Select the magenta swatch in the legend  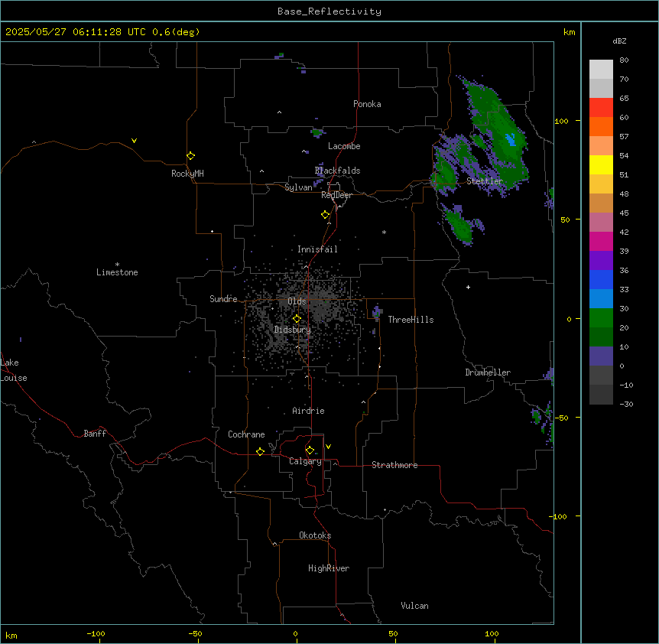[x=601, y=241]
